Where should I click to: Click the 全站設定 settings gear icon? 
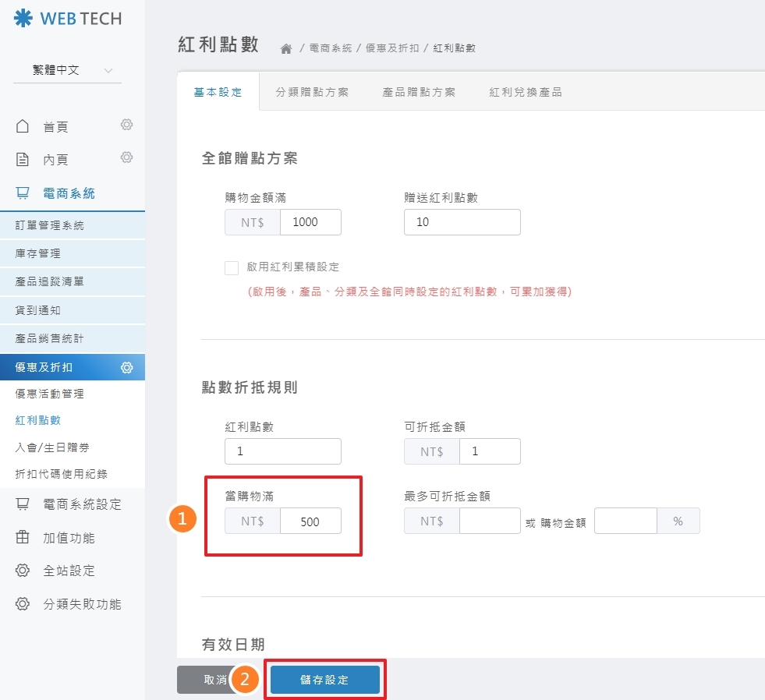pos(23,571)
